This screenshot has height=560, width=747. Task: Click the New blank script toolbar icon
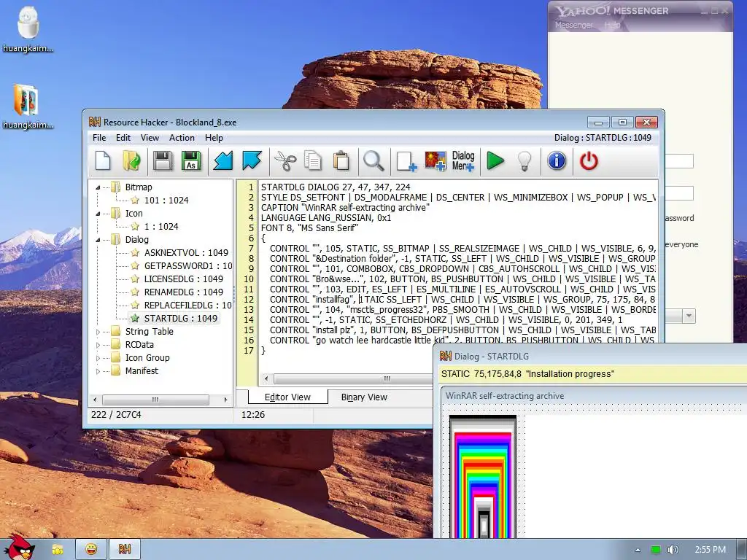click(x=103, y=161)
